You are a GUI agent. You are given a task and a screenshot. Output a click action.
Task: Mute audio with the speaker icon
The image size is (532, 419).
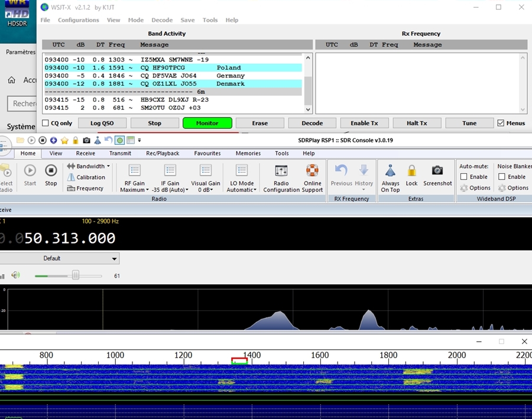pyautogui.click(x=15, y=275)
